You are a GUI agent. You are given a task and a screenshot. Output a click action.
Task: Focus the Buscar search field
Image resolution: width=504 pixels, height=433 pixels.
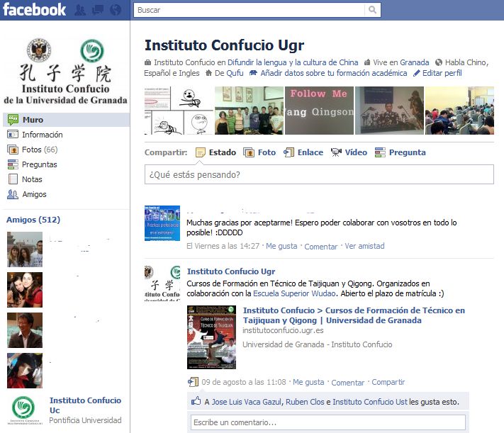tap(249, 10)
